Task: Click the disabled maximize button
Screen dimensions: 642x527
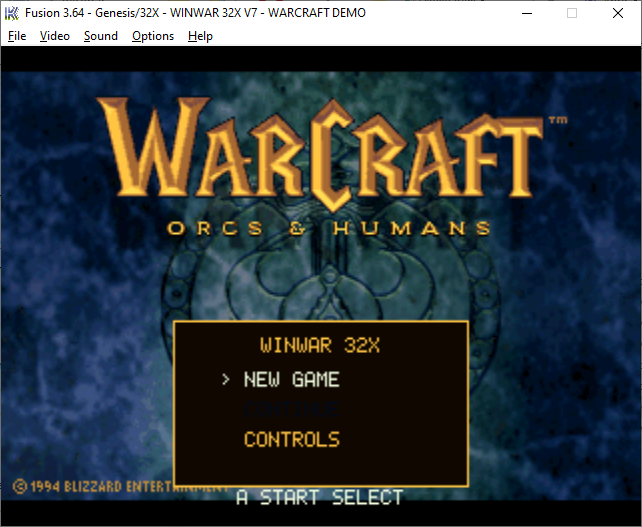Action: [572, 13]
